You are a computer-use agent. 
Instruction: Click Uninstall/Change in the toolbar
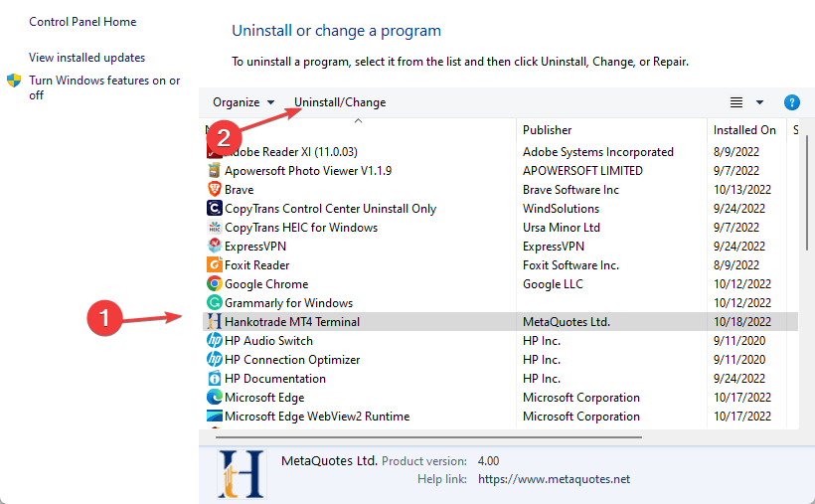tap(340, 102)
